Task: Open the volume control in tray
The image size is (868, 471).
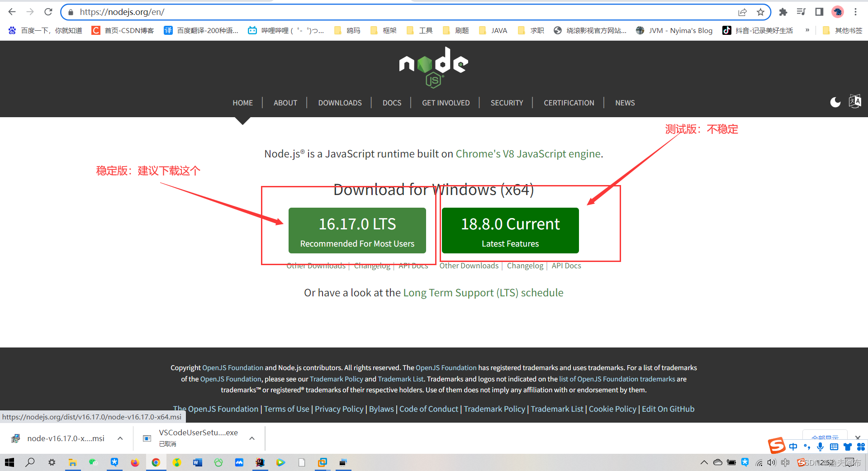Action: 772,462
